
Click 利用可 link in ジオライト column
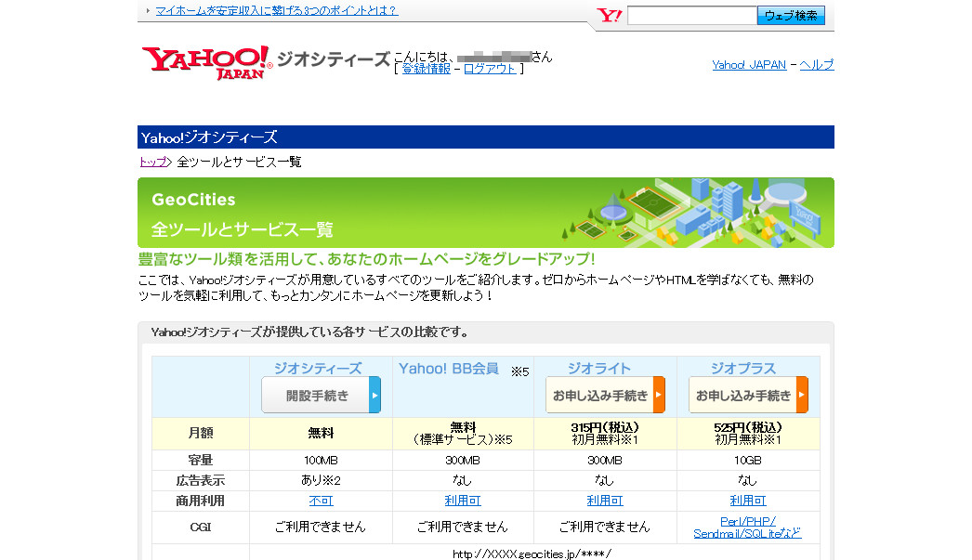605,501
